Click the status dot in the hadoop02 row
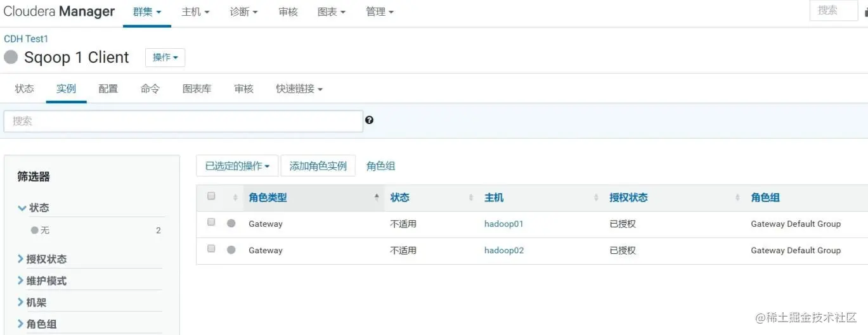The image size is (868, 335). (231, 250)
